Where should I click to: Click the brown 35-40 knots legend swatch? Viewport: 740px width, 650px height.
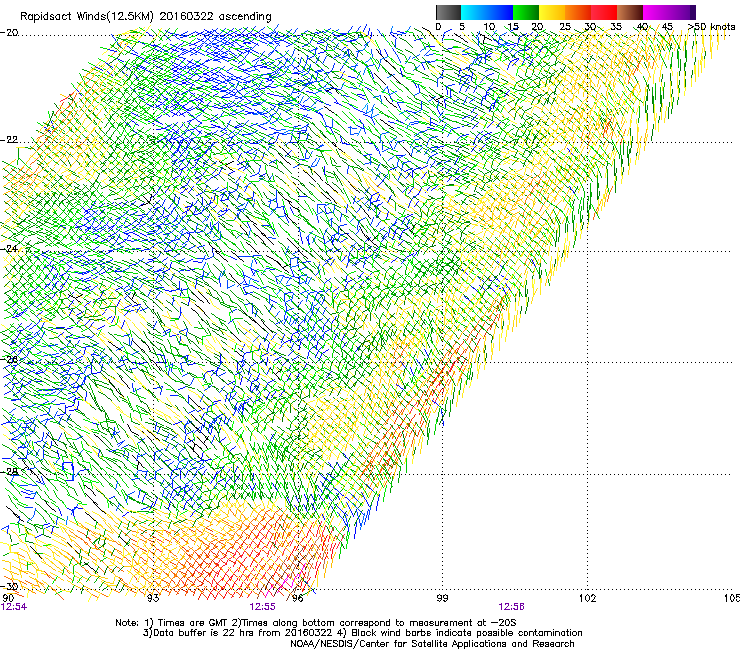point(630,12)
